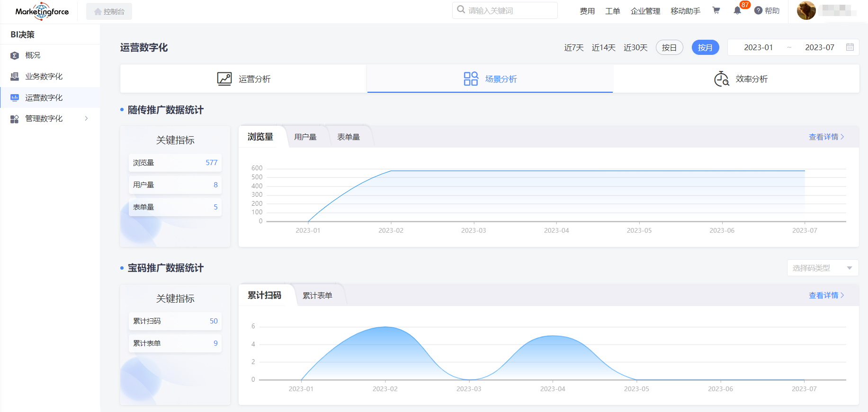Click the 业务数字化 sidebar icon
Image resolution: width=868 pixels, height=412 pixels.
click(15, 77)
